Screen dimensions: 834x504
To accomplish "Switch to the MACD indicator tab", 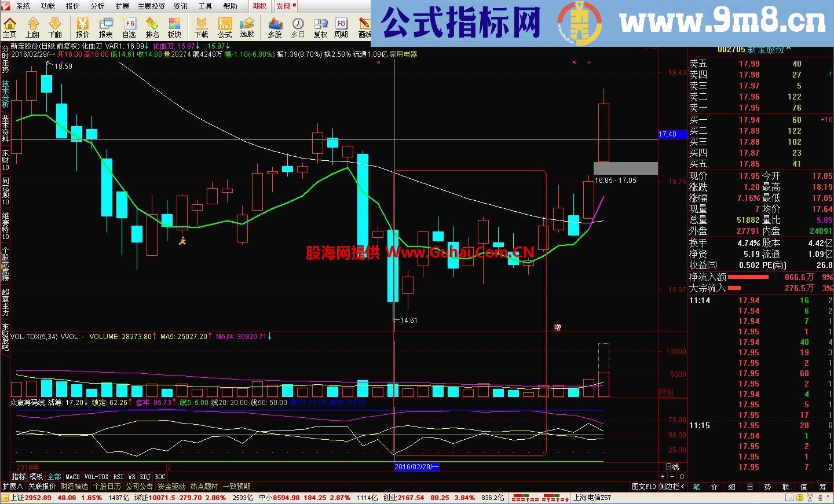I will (x=72, y=476).
